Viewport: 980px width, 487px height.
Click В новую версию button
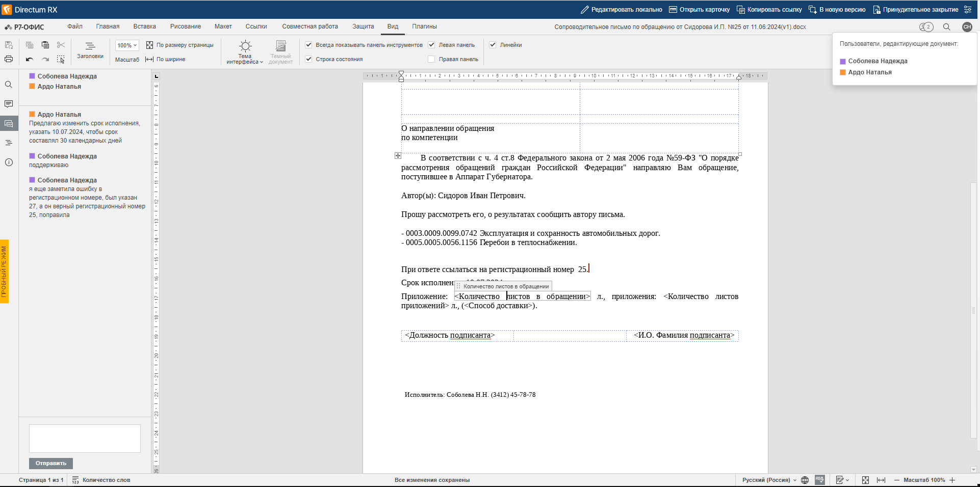[837, 10]
